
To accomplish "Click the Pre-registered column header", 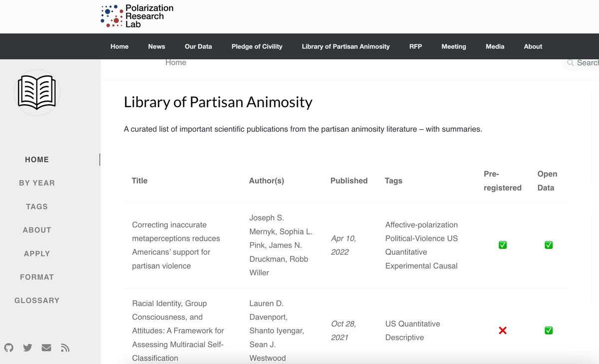I will [x=503, y=181].
